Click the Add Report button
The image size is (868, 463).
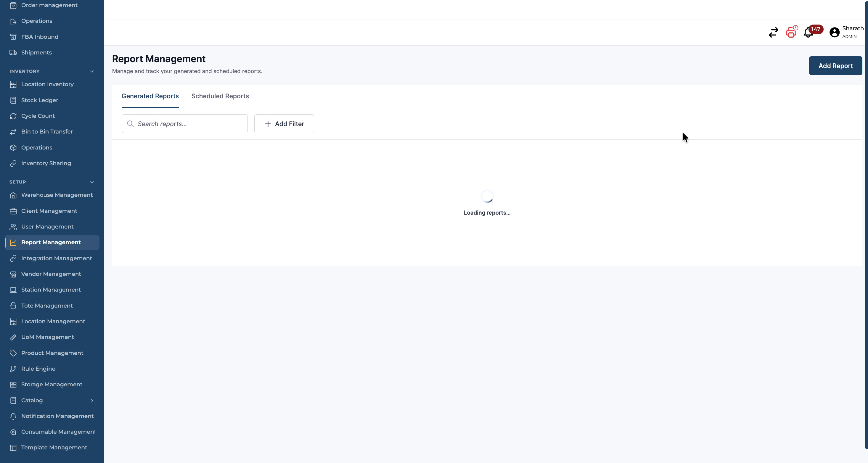click(x=835, y=66)
